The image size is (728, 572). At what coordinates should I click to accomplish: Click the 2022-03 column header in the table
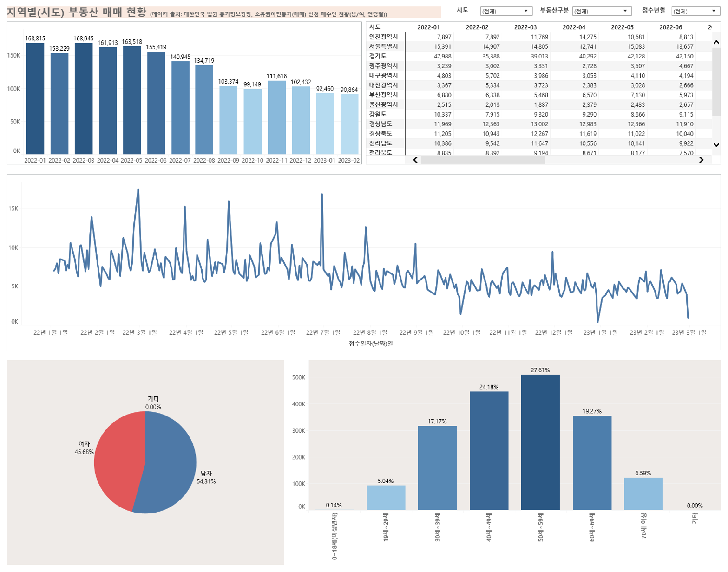tap(525, 27)
